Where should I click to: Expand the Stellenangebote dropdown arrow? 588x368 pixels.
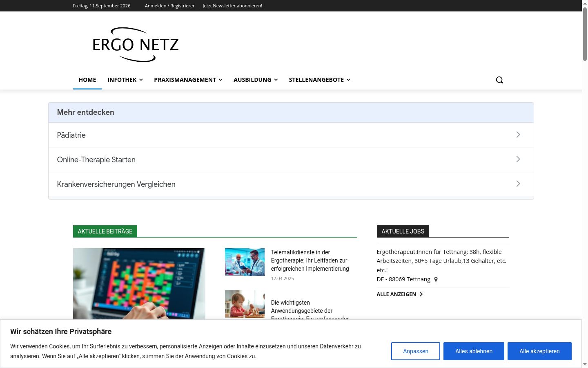(348, 80)
